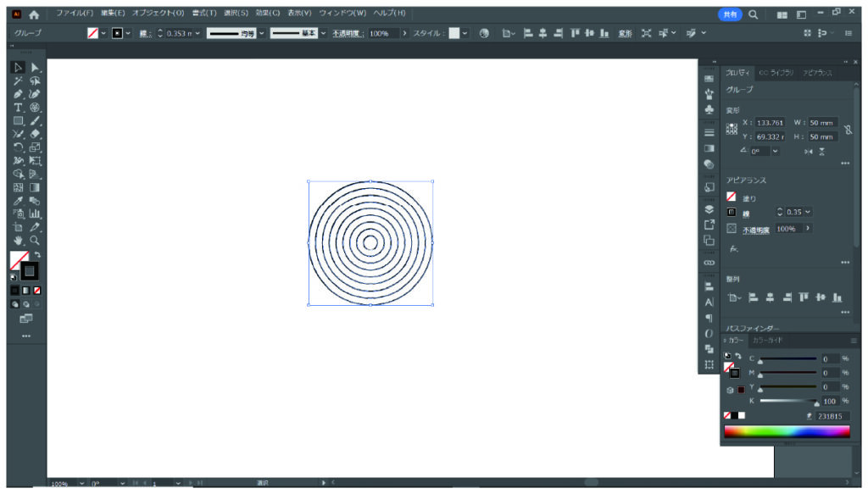The width and height of the screenshot is (868, 494).
Task: Select the Pen tool
Action: click(x=18, y=94)
